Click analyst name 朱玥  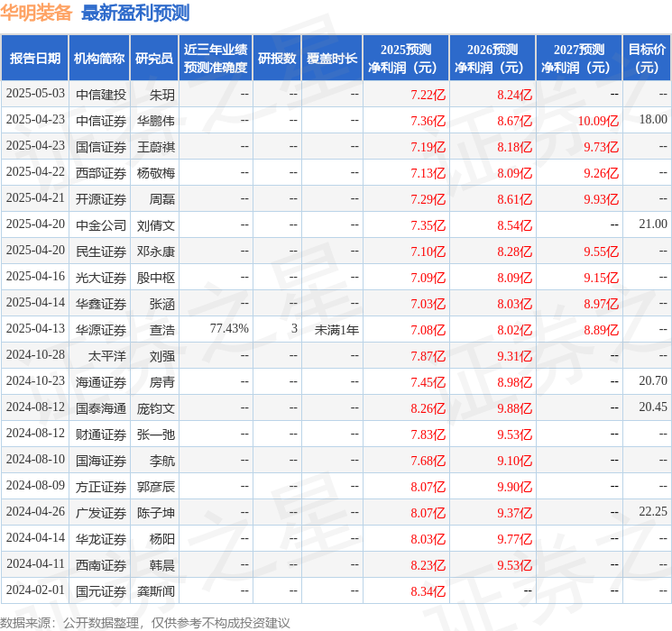point(162,95)
